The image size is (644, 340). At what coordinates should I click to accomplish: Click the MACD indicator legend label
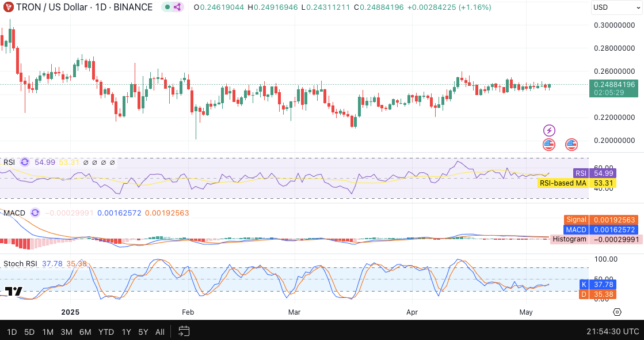[14, 213]
